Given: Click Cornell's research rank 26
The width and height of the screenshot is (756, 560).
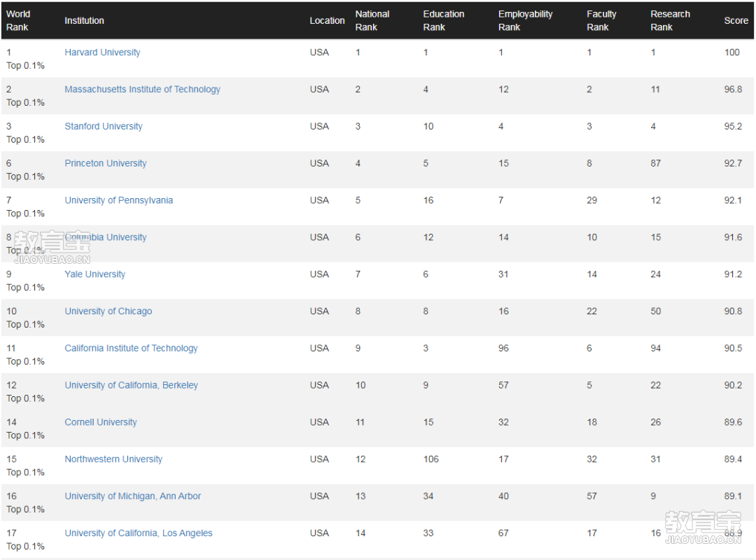Looking at the screenshot, I should tap(655, 422).
